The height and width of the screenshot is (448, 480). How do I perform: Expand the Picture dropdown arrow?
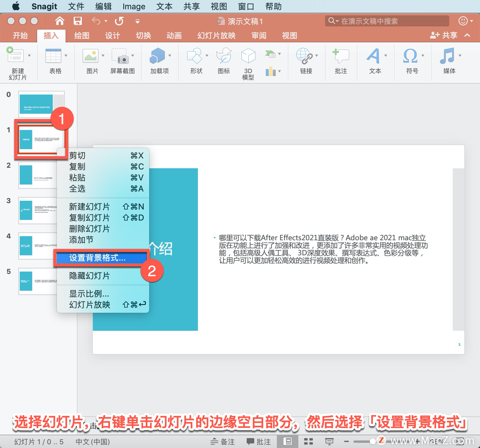pyautogui.click(x=103, y=55)
